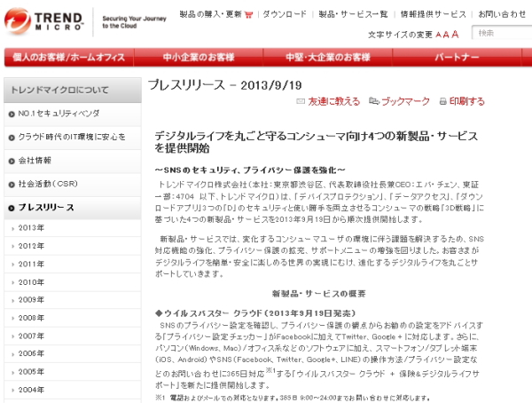Open 会社情報 in the sidebar
The image size is (532, 403).
click(x=35, y=161)
